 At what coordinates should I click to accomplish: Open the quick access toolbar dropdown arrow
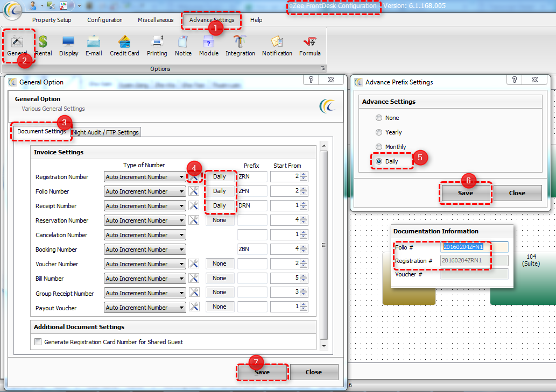[x=79, y=5]
